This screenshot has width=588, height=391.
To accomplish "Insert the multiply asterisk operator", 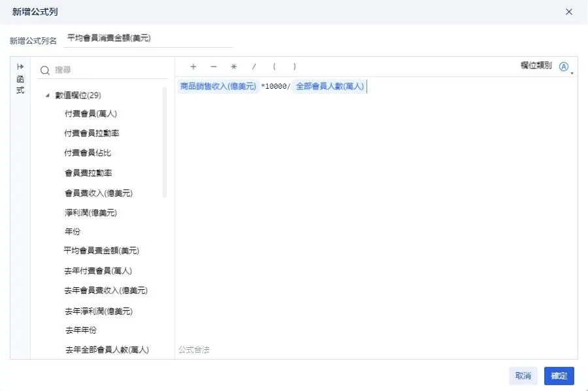I will click(x=234, y=67).
